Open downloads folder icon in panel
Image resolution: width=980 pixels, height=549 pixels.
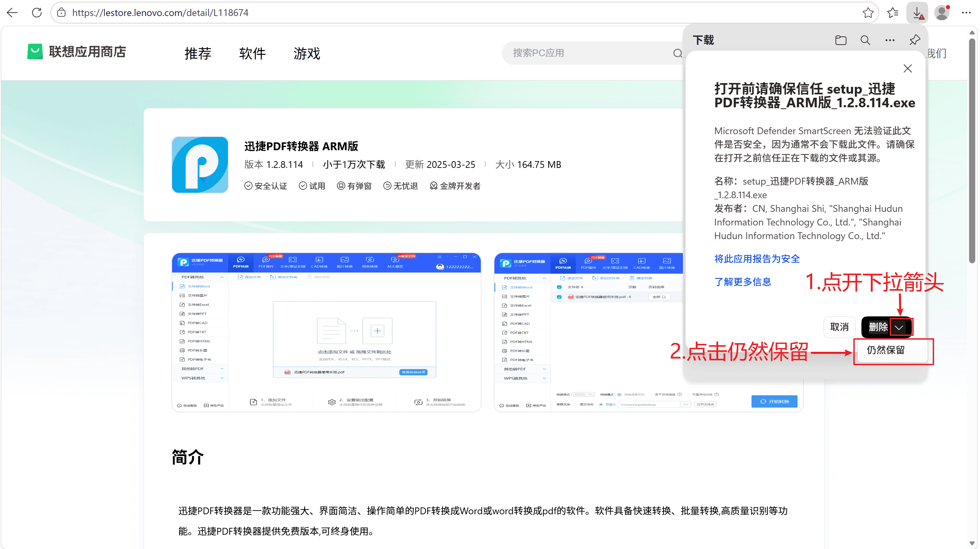tap(840, 40)
